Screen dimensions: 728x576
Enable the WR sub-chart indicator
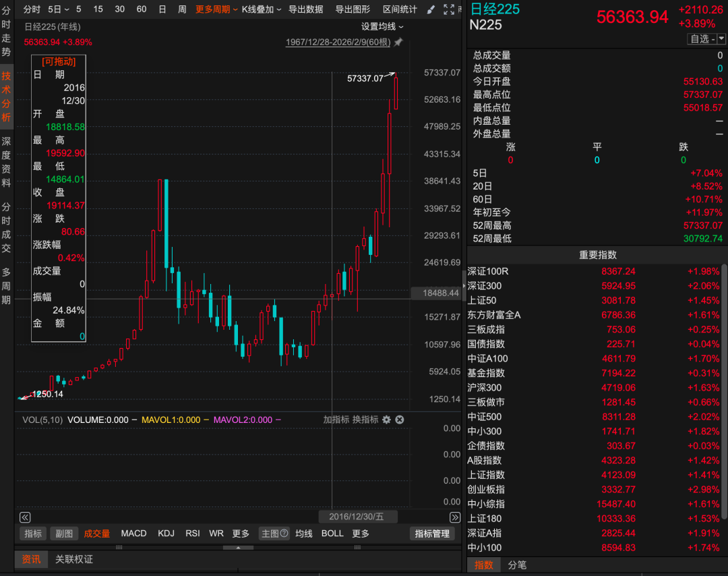[x=216, y=534]
